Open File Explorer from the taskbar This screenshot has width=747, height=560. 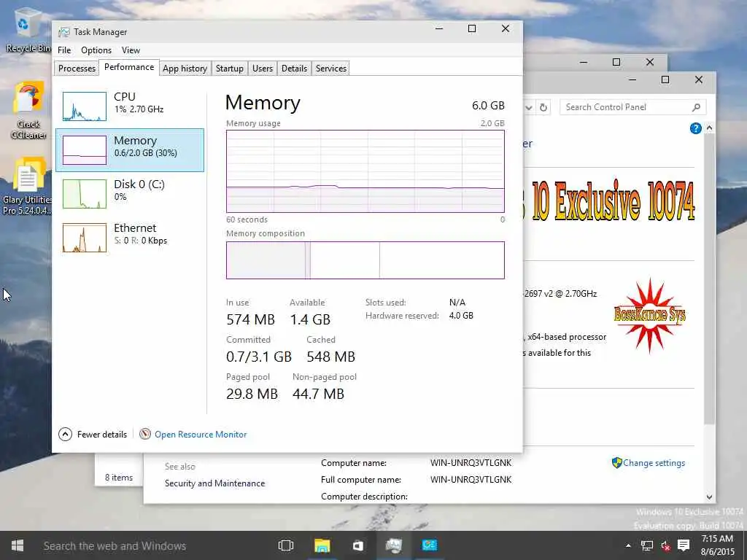pos(322,545)
